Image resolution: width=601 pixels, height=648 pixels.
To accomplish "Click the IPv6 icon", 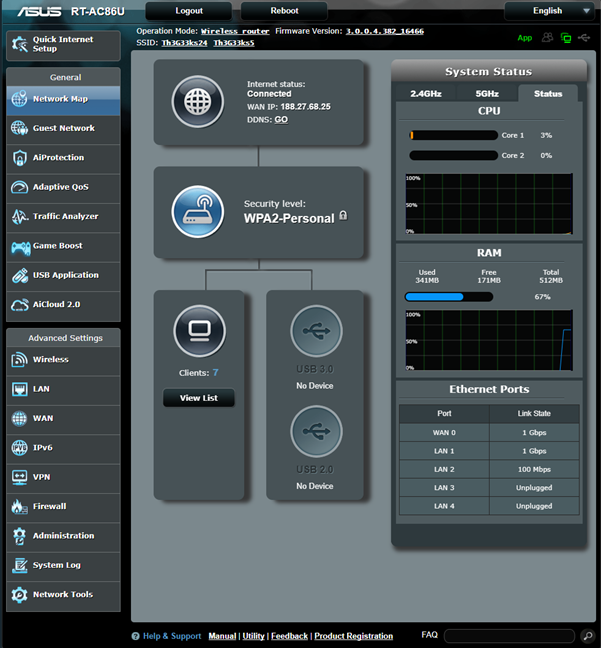I will tap(19, 448).
